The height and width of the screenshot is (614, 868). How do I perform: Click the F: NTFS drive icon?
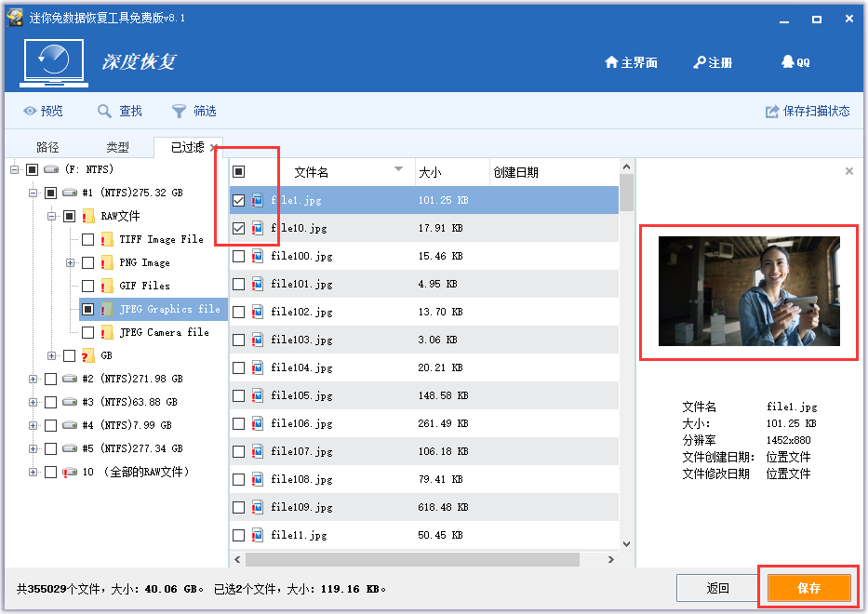tap(51, 169)
